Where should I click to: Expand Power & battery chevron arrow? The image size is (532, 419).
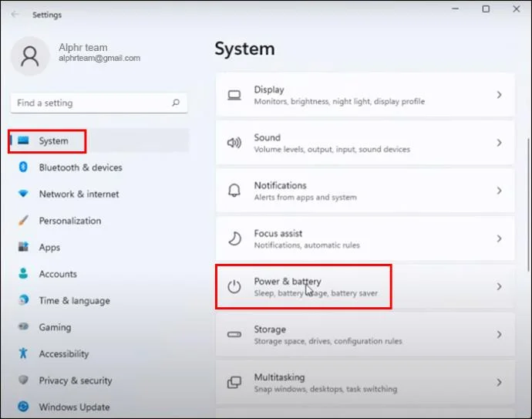tap(499, 286)
